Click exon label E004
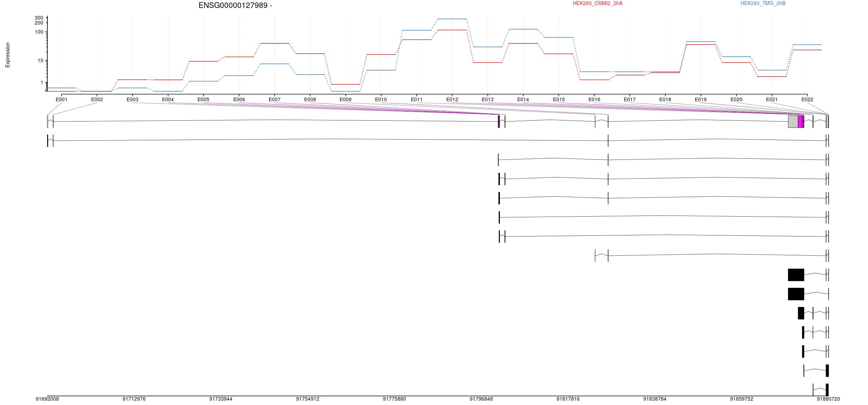Screen dimensions: 868x405 click(168, 99)
